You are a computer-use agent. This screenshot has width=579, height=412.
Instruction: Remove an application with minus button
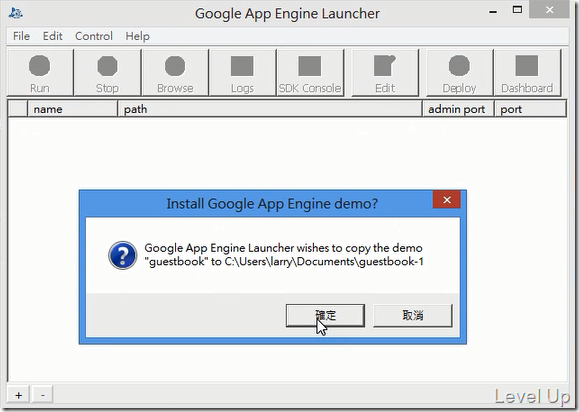(43, 395)
